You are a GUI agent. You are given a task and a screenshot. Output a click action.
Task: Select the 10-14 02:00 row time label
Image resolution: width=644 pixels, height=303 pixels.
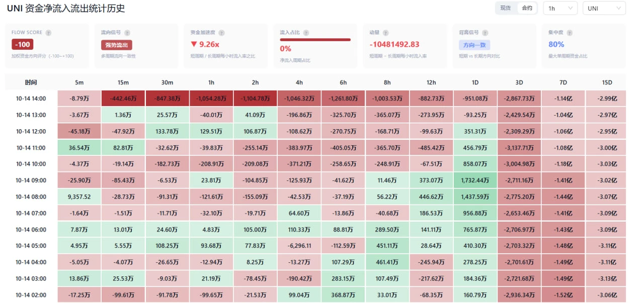click(x=31, y=294)
